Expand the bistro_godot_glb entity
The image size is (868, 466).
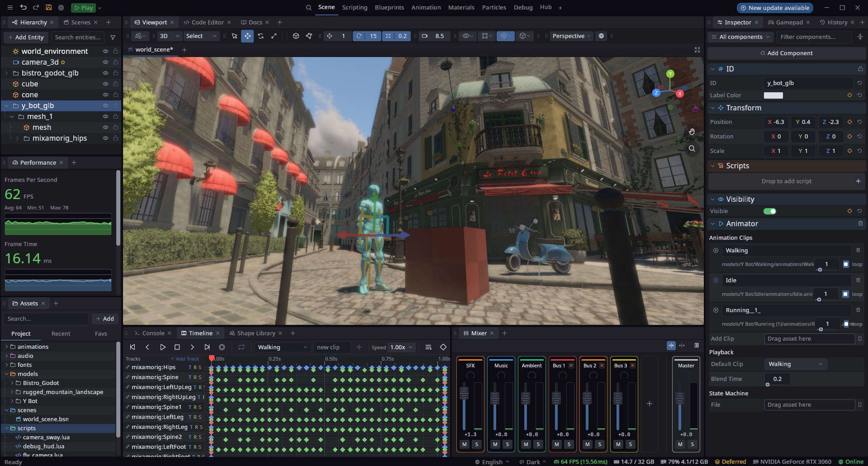click(6, 73)
